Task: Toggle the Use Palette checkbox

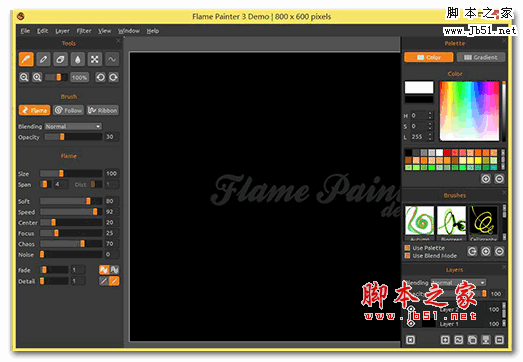Action: pyautogui.click(x=407, y=248)
